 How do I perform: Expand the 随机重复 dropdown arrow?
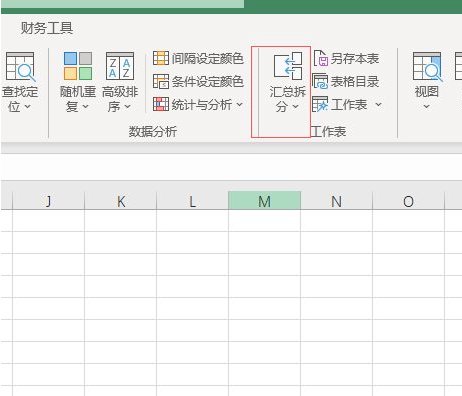[x=86, y=107]
